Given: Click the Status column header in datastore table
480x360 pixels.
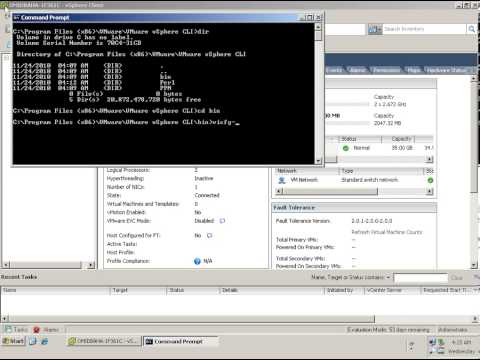Looking at the screenshot, I should (359, 139).
